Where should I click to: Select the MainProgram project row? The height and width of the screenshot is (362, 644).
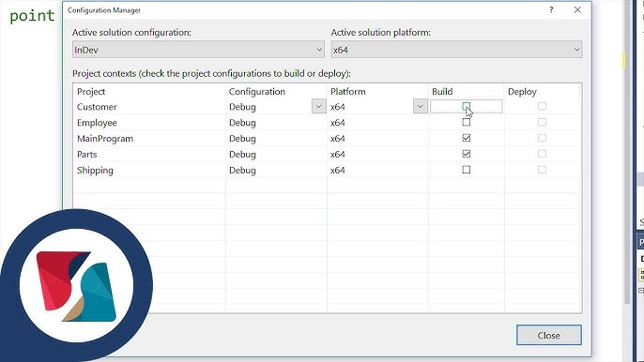[x=327, y=138]
